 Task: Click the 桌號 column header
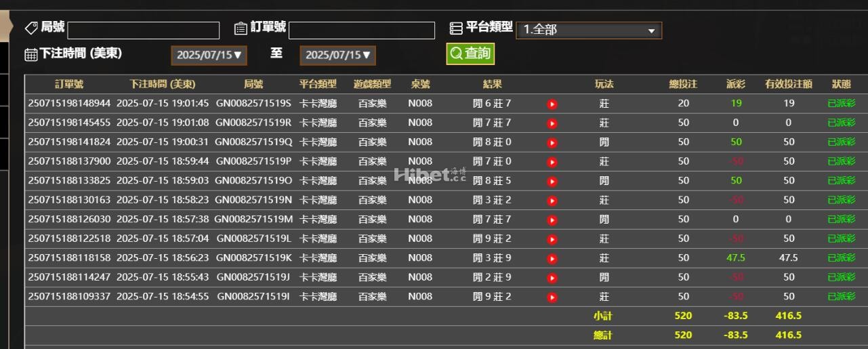point(420,85)
